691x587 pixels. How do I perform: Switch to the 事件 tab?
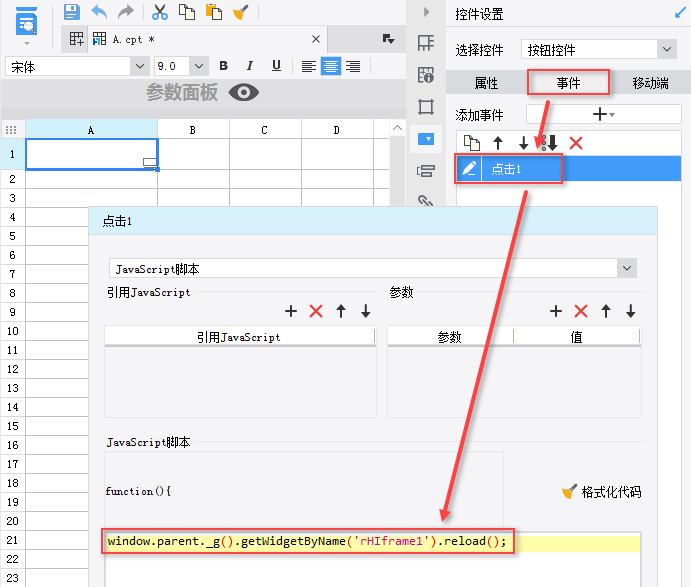(x=568, y=82)
